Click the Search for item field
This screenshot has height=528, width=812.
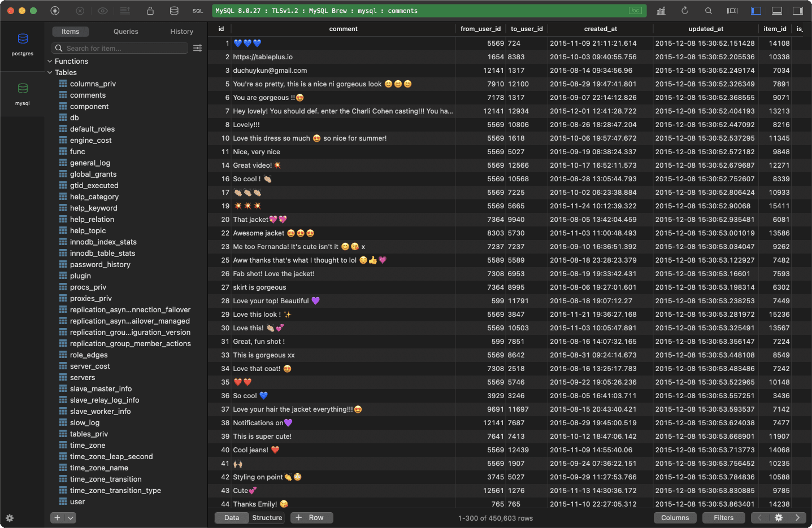click(119, 48)
